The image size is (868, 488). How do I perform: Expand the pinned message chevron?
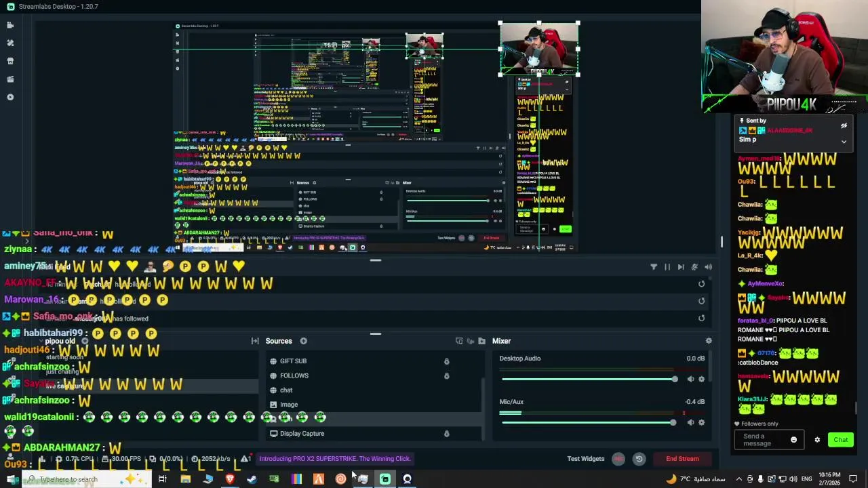[844, 142]
